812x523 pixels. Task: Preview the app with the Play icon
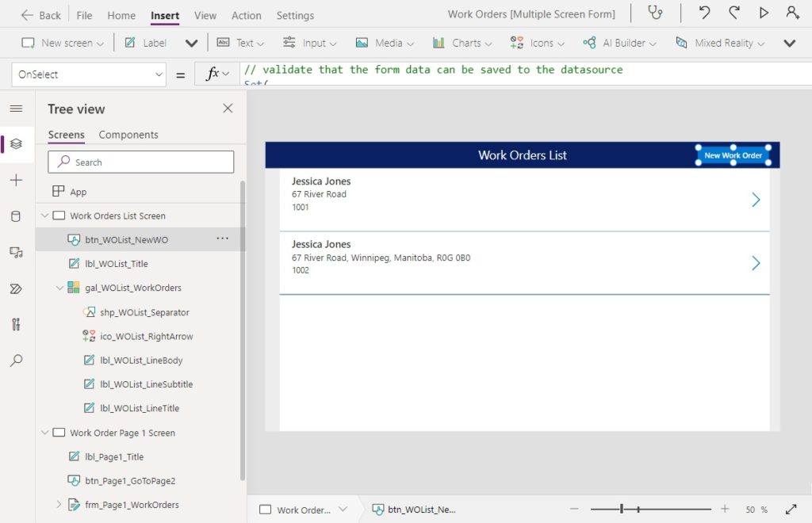click(x=764, y=13)
